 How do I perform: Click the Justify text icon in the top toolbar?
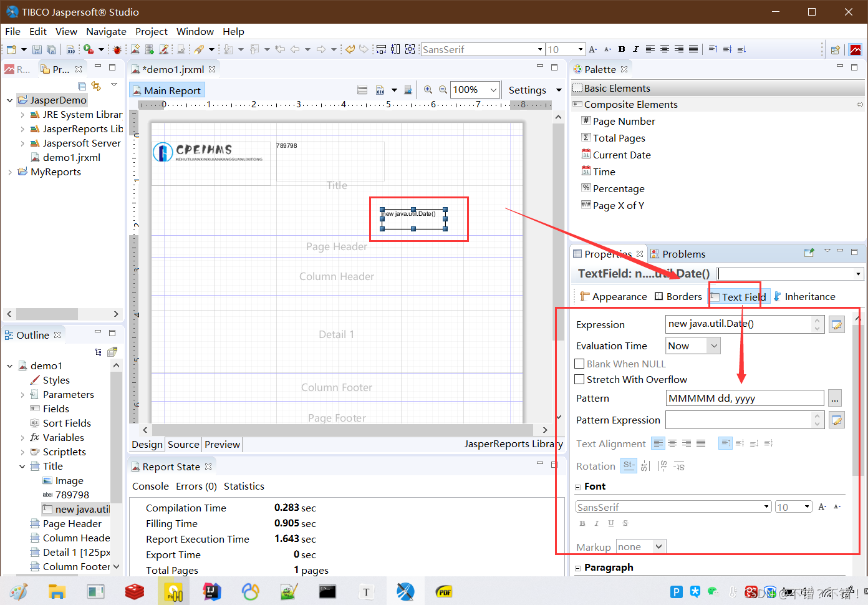(693, 49)
